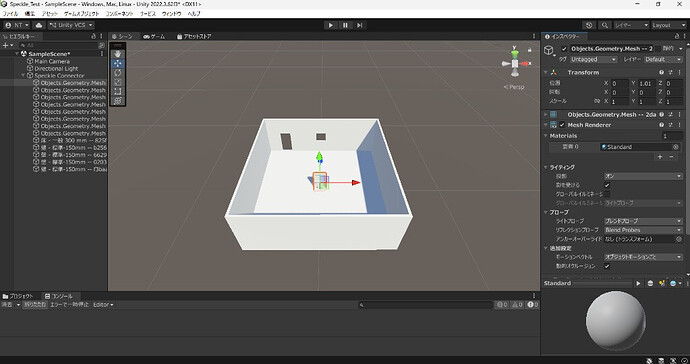Viewport: 690px width, 364px height.
Task: Add material with plus button
Action: coord(660,157)
